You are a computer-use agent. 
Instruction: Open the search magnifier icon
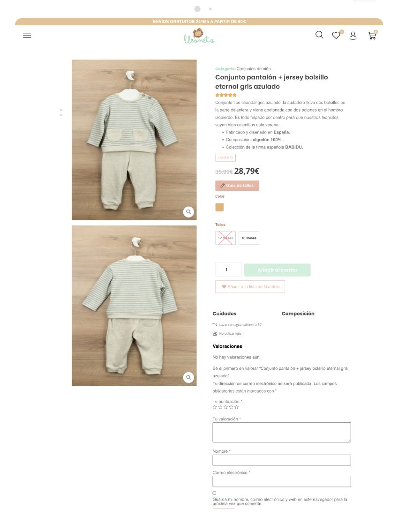click(x=319, y=35)
